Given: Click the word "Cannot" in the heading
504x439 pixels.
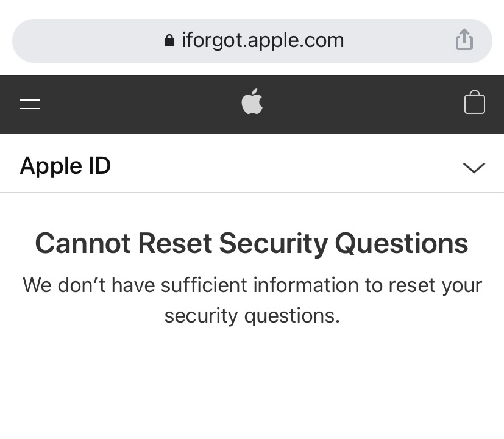Looking at the screenshot, I should (x=82, y=243).
